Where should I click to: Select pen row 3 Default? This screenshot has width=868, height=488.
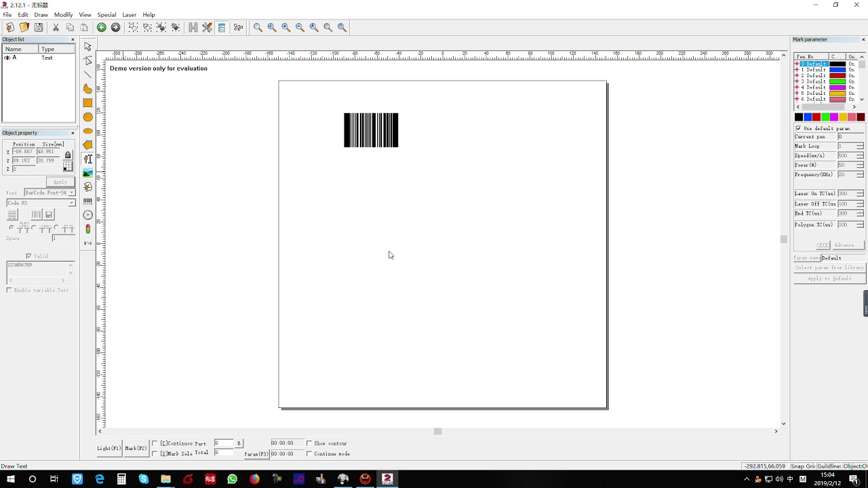click(825, 81)
